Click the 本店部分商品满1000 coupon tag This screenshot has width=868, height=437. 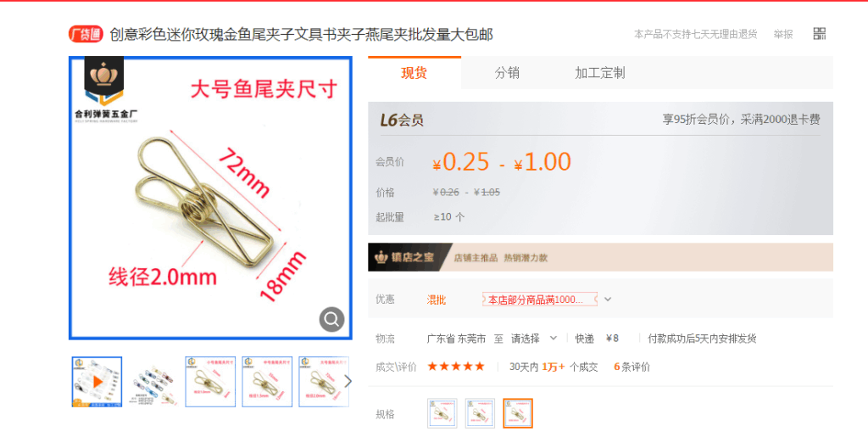(540, 300)
